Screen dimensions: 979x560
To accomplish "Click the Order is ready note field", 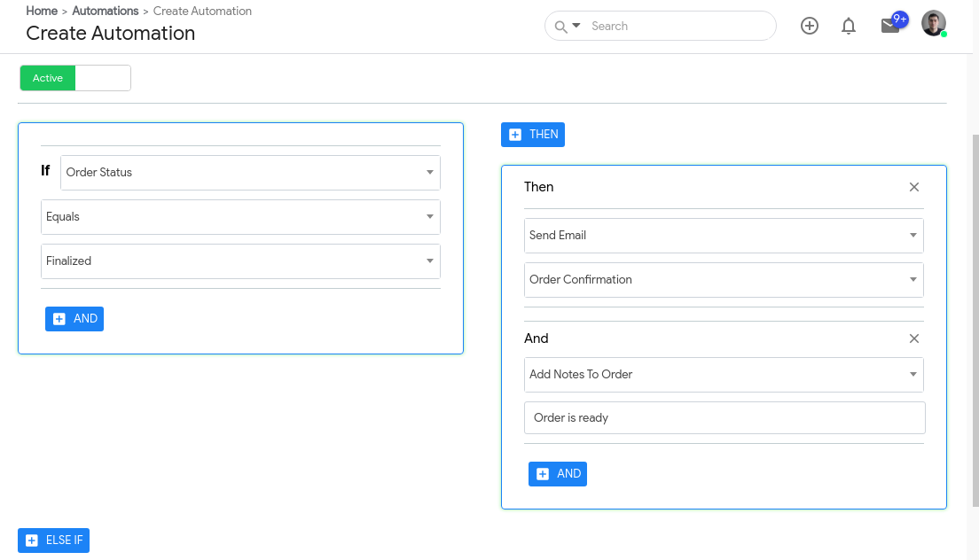I will [x=724, y=418].
